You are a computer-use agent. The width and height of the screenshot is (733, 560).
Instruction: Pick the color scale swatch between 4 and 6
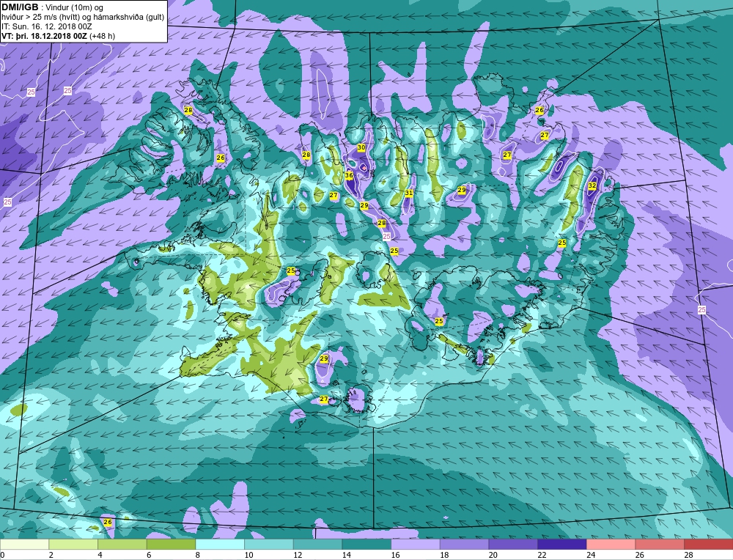122,544
